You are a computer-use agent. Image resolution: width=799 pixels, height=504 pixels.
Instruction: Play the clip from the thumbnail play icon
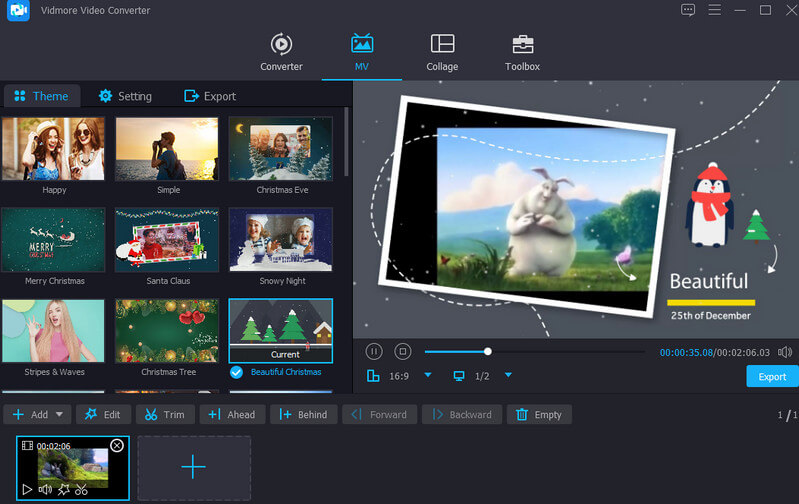point(27,489)
